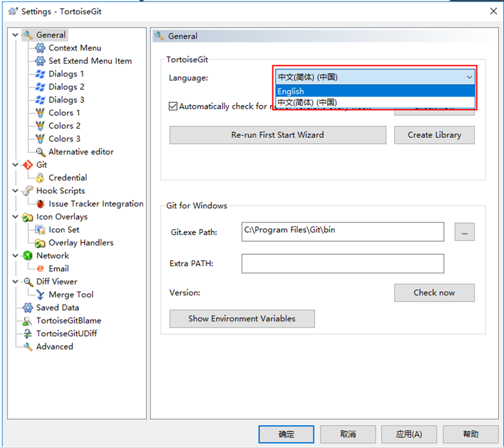
Task: Click the Alternative editor magnifier icon
Action: [x=40, y=152]
